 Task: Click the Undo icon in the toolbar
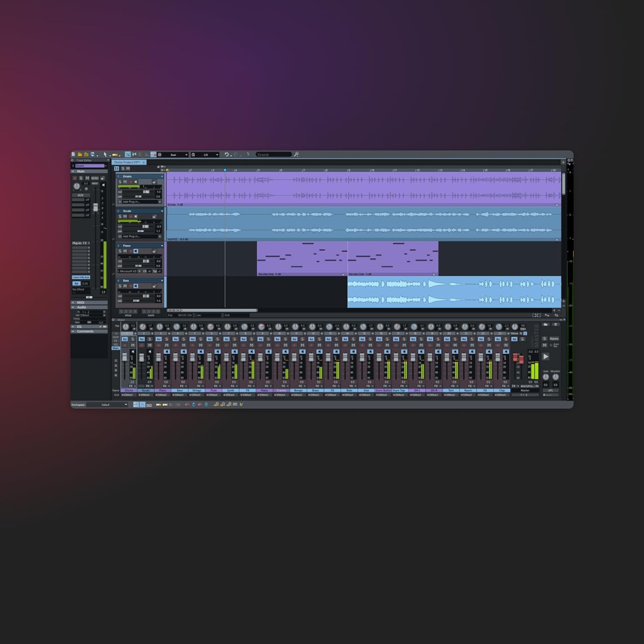click(x=227, y=155)
